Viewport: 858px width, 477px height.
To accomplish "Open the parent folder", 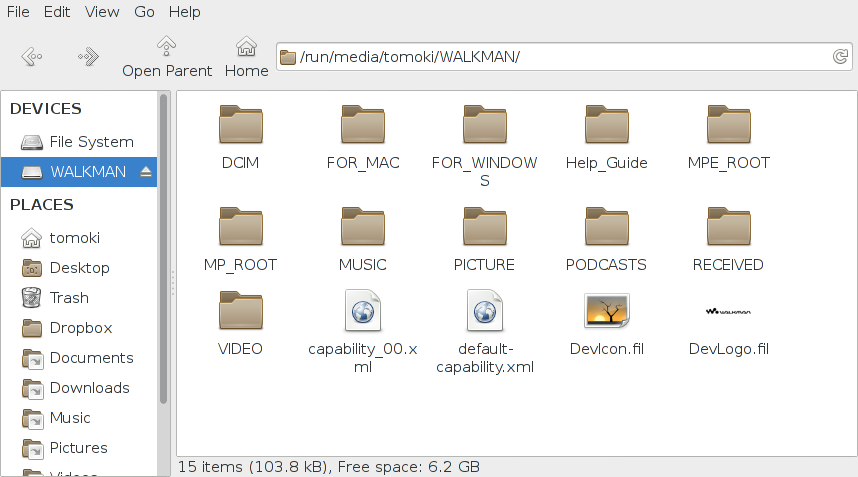I will [167, 57].
